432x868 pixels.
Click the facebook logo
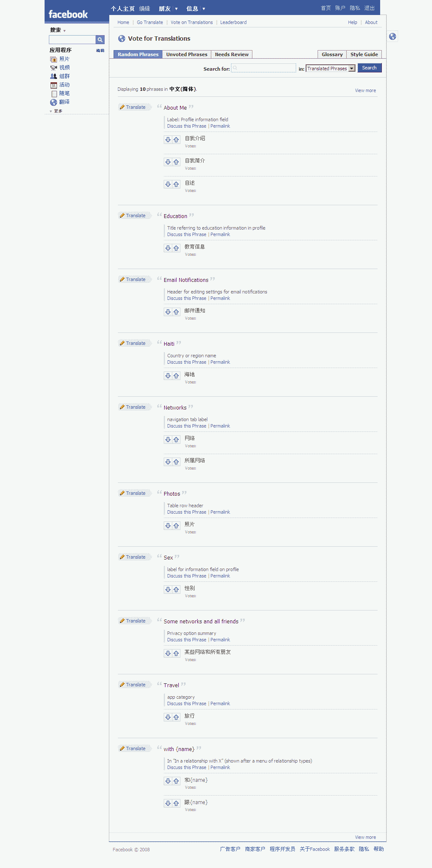click(68, 14)
